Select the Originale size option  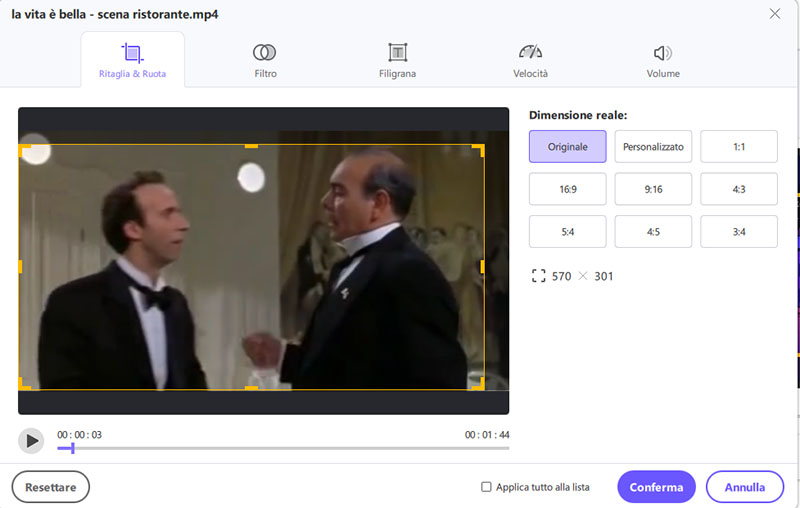[567, 146]
